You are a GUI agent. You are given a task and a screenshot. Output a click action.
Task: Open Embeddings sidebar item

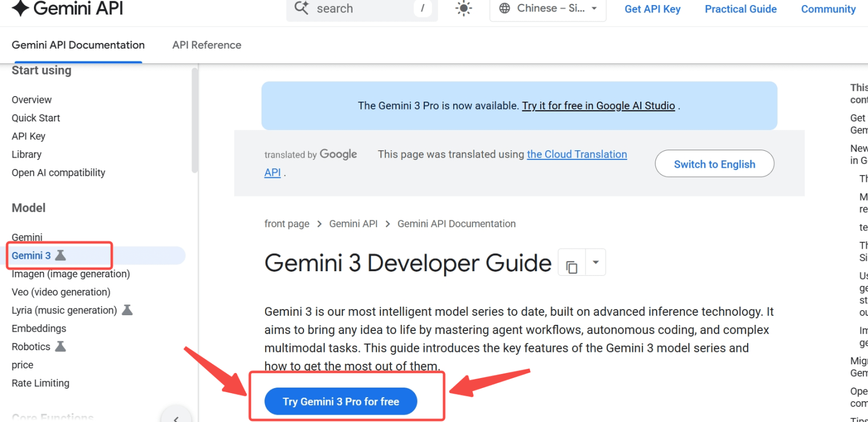[x=39, y=328]
